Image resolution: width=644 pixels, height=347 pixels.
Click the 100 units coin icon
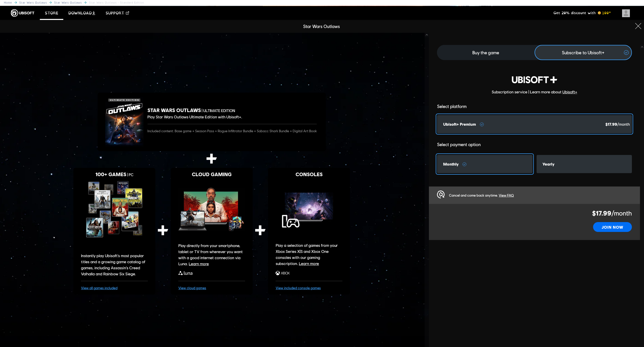[599, 13]
